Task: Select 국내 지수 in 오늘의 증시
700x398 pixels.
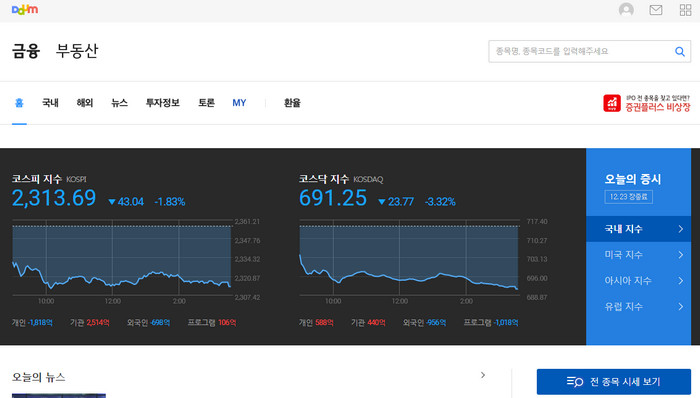Action: coord(638,229)
